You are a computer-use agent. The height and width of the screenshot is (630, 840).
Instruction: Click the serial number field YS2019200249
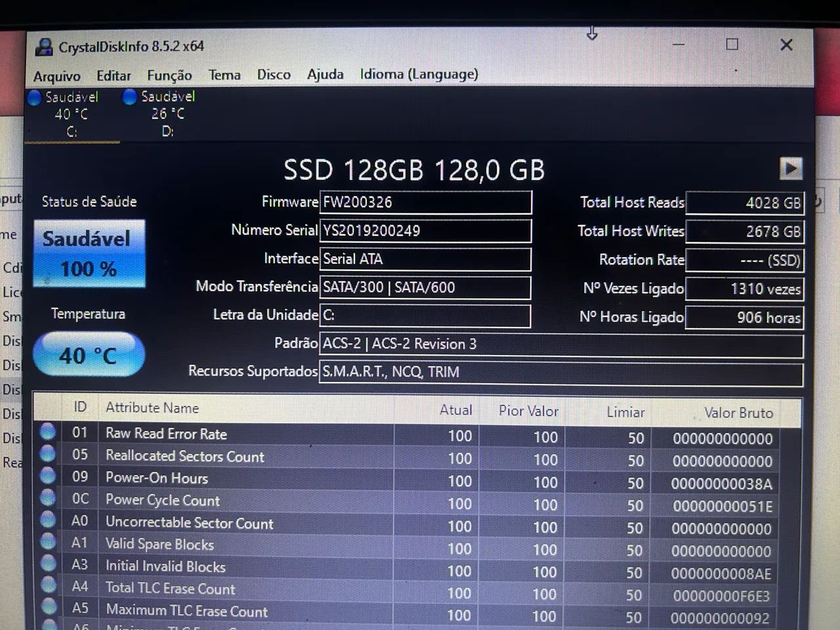tap(425, 230)
